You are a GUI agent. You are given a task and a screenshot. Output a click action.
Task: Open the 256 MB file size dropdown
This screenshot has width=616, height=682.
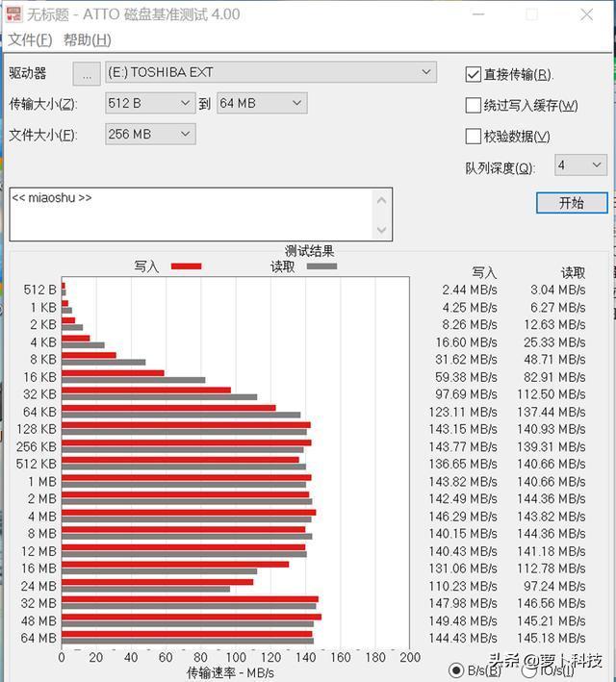150,134
